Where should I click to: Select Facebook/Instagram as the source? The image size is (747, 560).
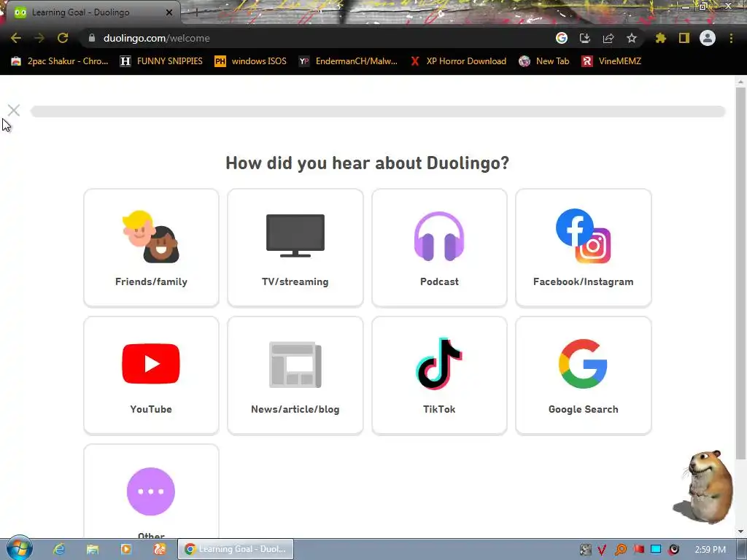583,248
